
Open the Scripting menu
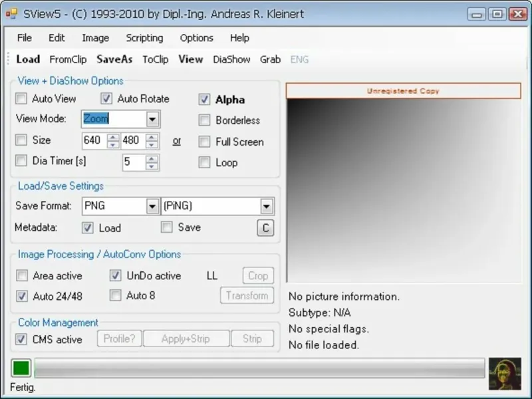coord(144,38)
